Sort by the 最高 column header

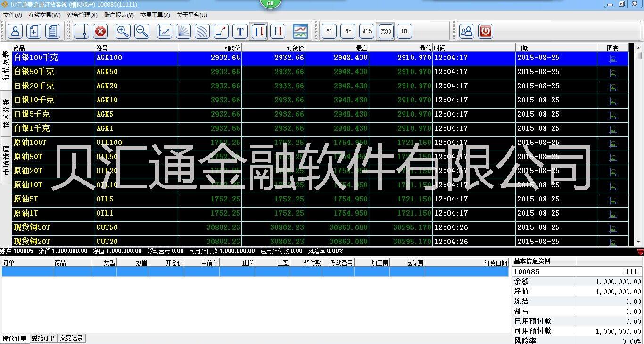coord(337,48)
